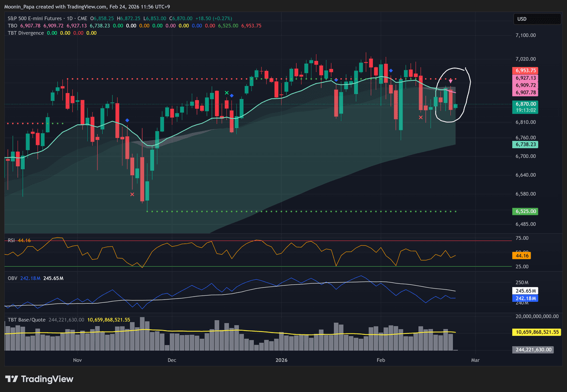567x392 pixels.
Task: Click the TradingView logo at bottom
Action: 39,379
